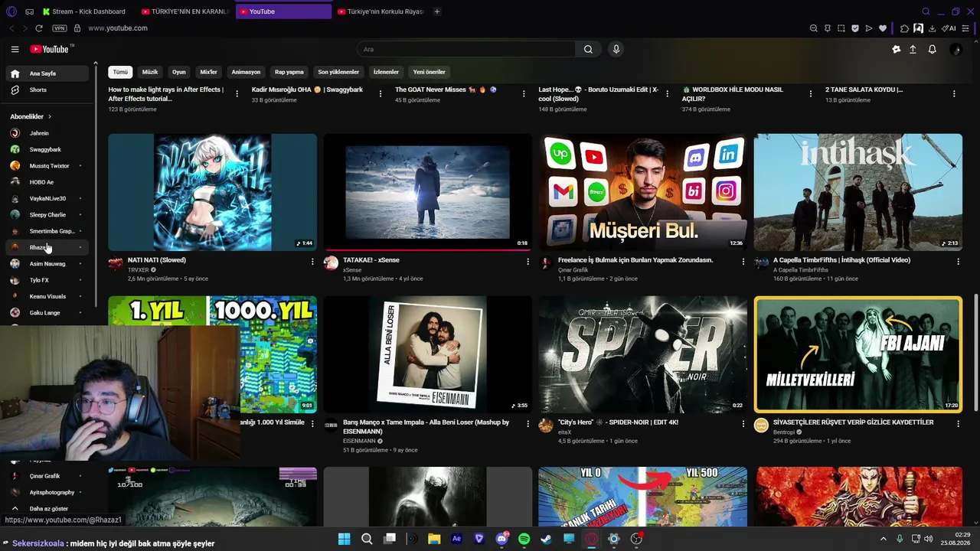This screenshot has width=980, height=551.
Task: Go to YouTube home via the logo
Action: (x=51, y=49)
